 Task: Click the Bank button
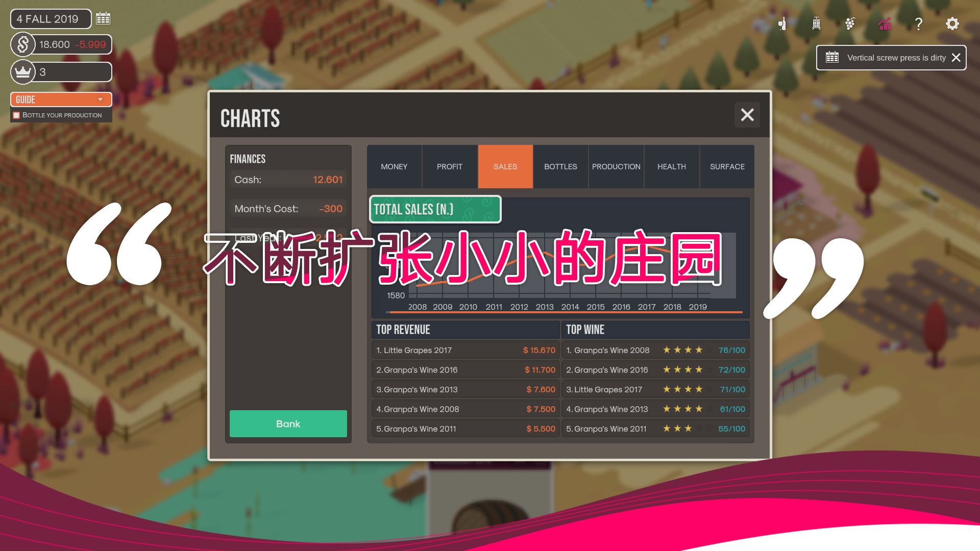[x=288, y=423]
